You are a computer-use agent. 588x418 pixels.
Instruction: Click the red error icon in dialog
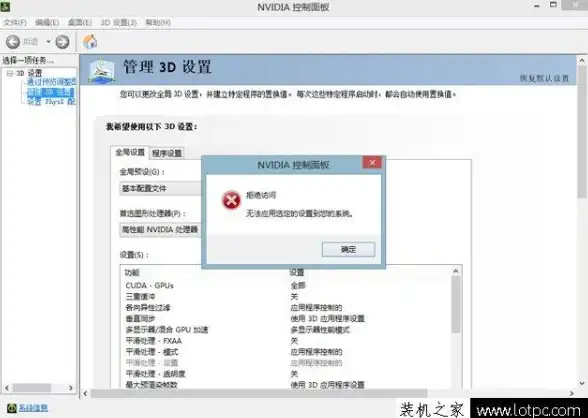tap(231, 201)
